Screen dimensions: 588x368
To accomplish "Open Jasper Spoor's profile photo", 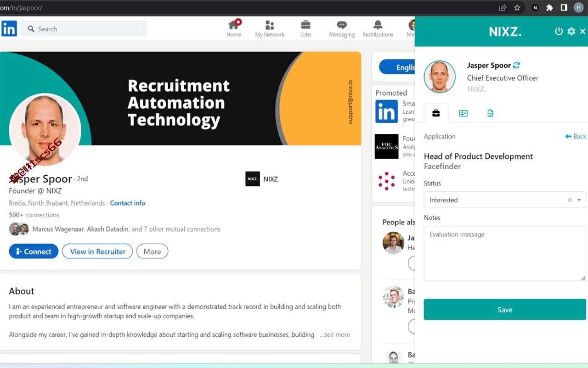I will point(45,130).
